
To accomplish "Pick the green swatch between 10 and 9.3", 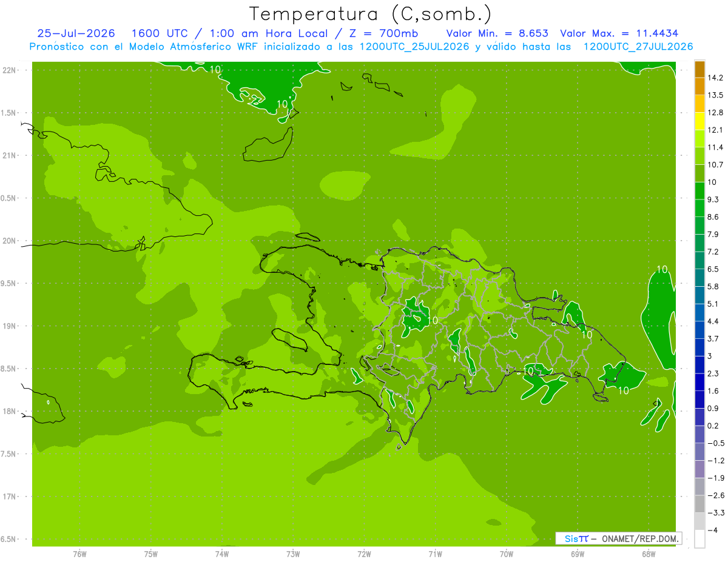I will tap(699, 191).
